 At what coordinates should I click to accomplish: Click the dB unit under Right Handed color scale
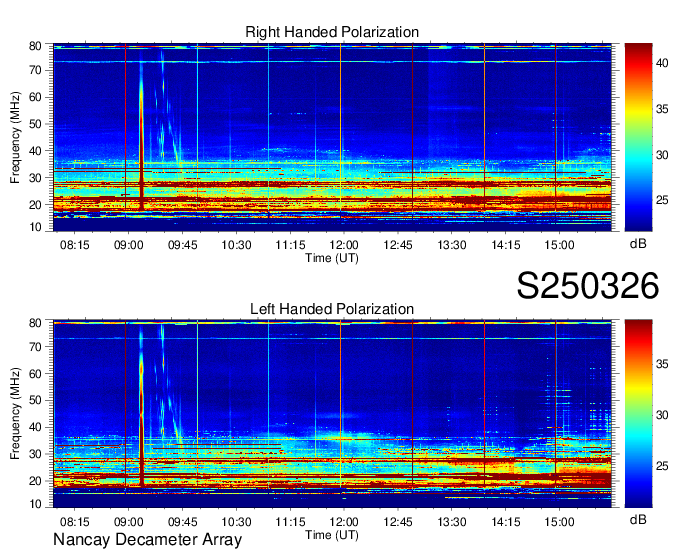(x=638, y=244)
